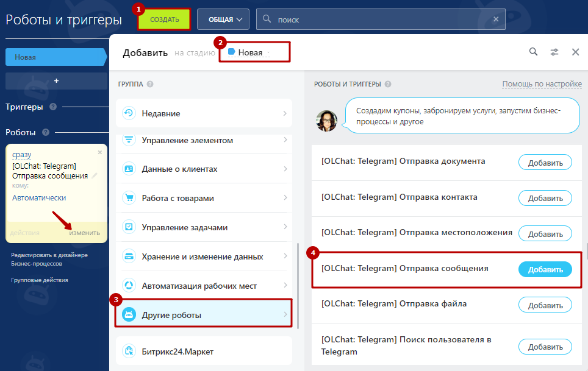Add Telegram Отправка сообщения robot
Image resolution: width=588 pixels, height=371 pixels.
(545, 269)
